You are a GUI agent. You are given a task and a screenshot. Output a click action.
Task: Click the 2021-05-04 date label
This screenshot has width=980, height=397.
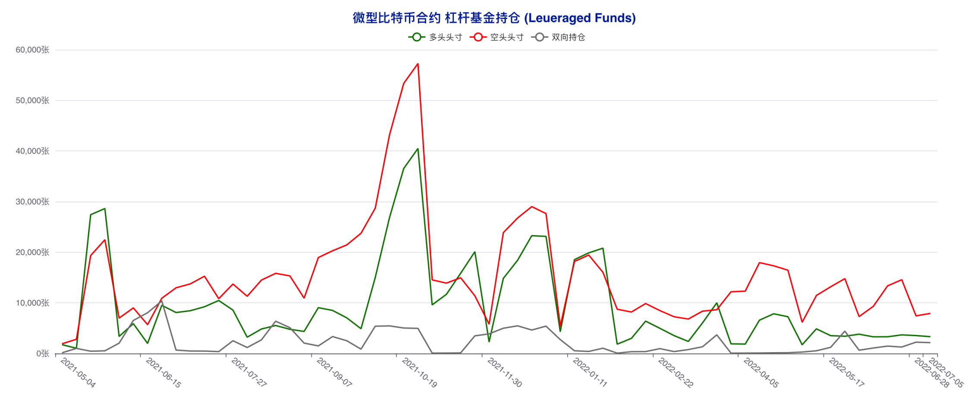click(x=78, y=373)
